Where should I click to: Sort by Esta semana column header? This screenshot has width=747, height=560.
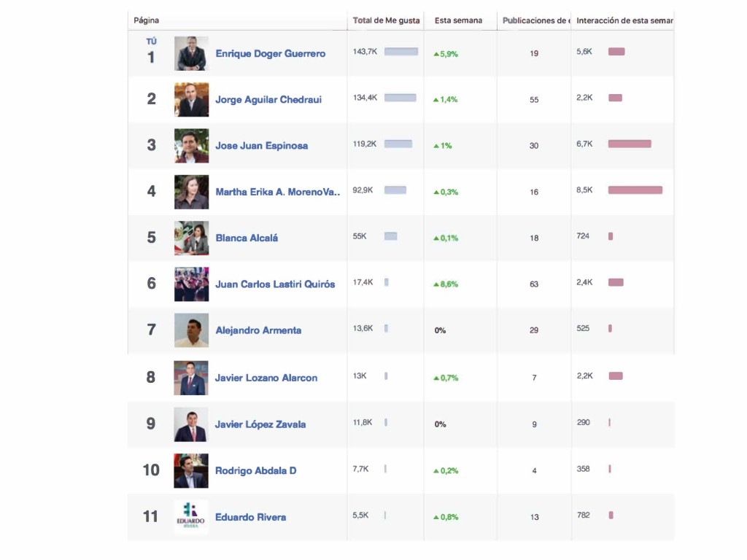(x=458, y=20)
